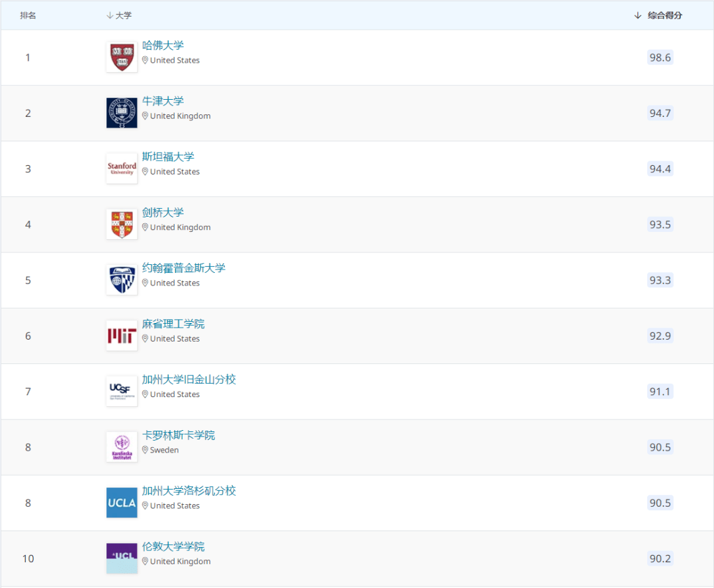Sort by the 综合得分 column arrow

pos(637,15)
